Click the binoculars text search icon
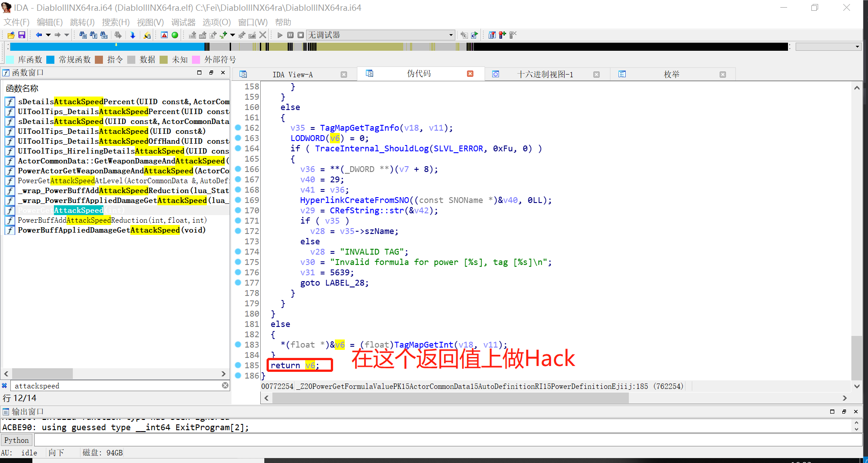Viewport: 868px width, 463px height. pyautogui.click(x=93, y=35)
